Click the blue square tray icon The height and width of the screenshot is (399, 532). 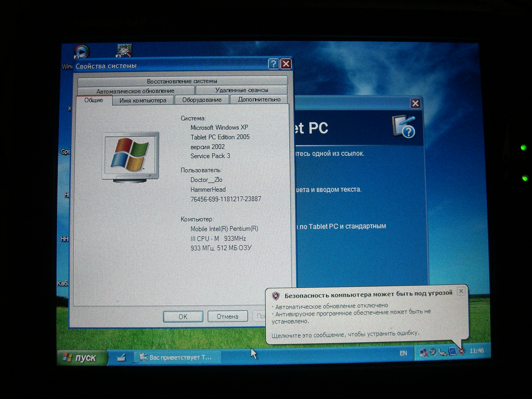[x=452, y=351]
